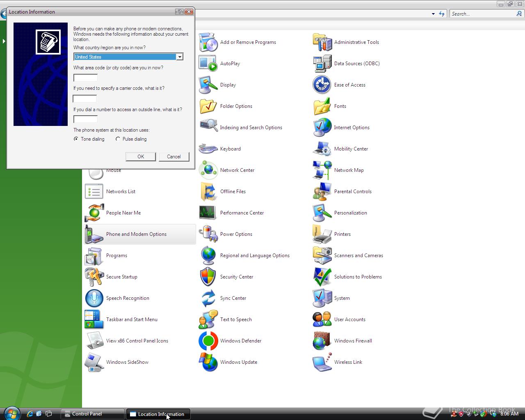This screenshot has height=420, width=525.
Task: Open the User Accounts icon
Action: click(x=322, y=320)
